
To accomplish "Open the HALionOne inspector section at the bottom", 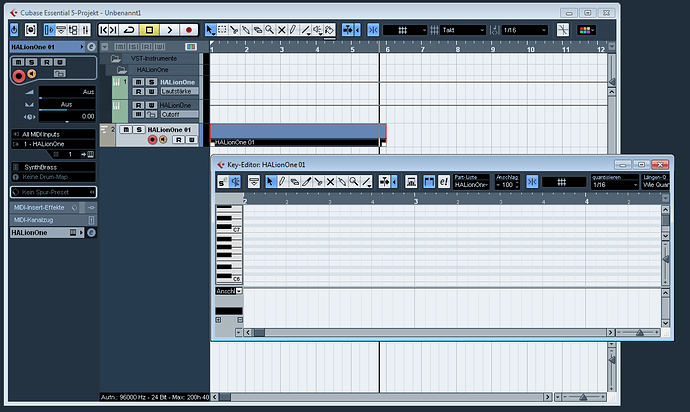I will [x=47, y=232].
